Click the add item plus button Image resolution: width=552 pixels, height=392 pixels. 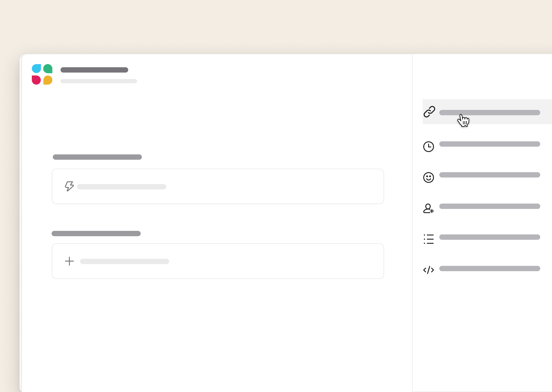69,261
